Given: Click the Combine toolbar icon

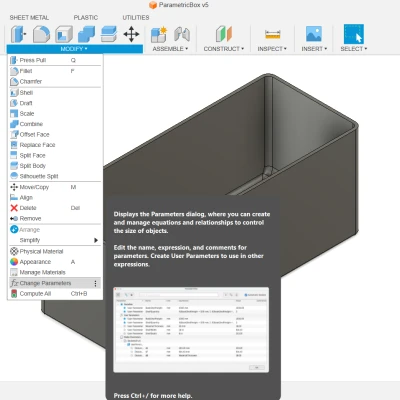Looking at the screenshot, I should pos(86,34).
